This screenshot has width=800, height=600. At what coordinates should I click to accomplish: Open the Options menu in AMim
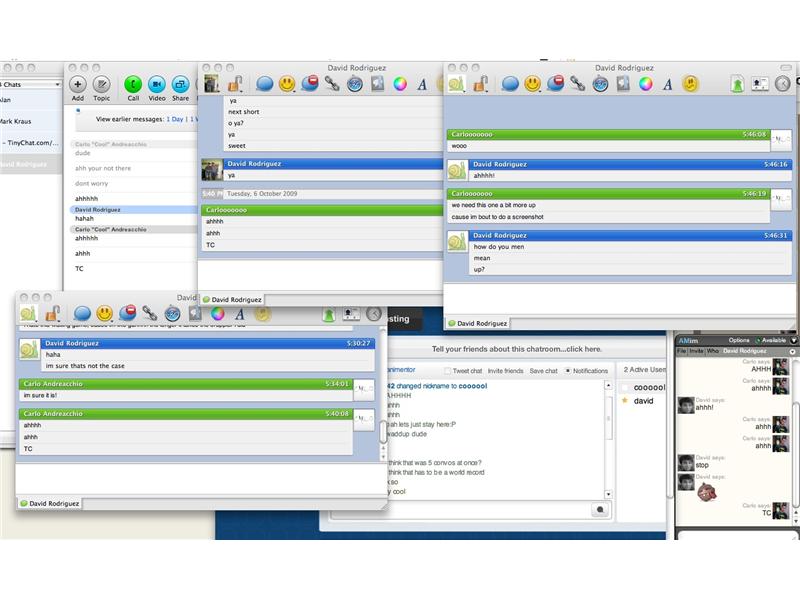click(740, 339)
